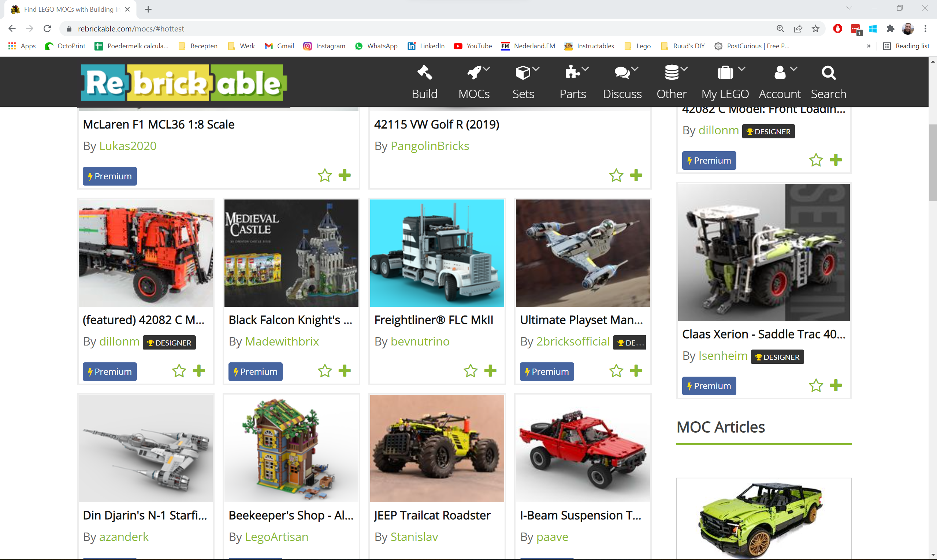This screenshot has width=937, height=560.
Task: Open the Medieval Castle thumbnail image
Action: (291, 253)
